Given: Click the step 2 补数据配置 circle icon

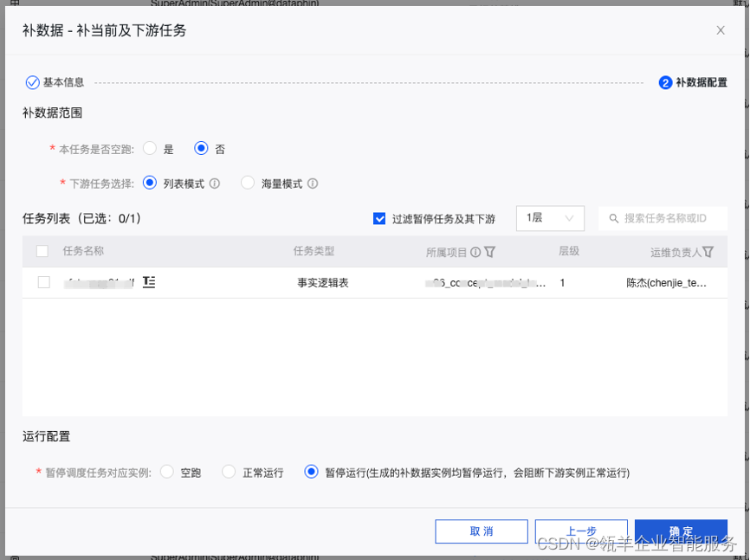Looking at the screenshot, I should point(665,83).
